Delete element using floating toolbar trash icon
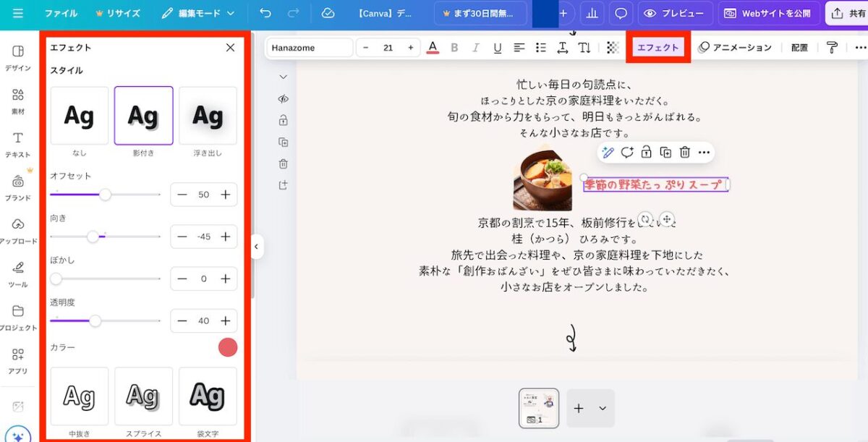Viewport: 868px width, 442px height. (684, 152)
